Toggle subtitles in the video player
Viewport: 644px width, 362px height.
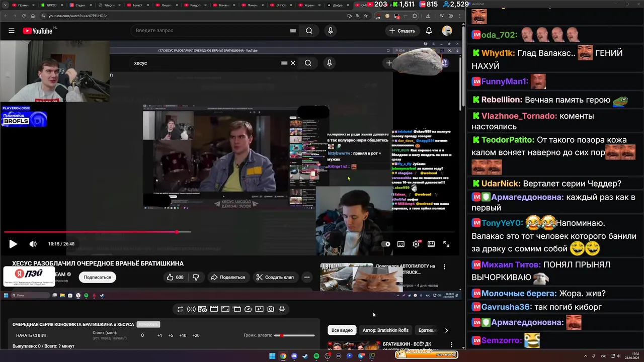[x=401, y=244]
